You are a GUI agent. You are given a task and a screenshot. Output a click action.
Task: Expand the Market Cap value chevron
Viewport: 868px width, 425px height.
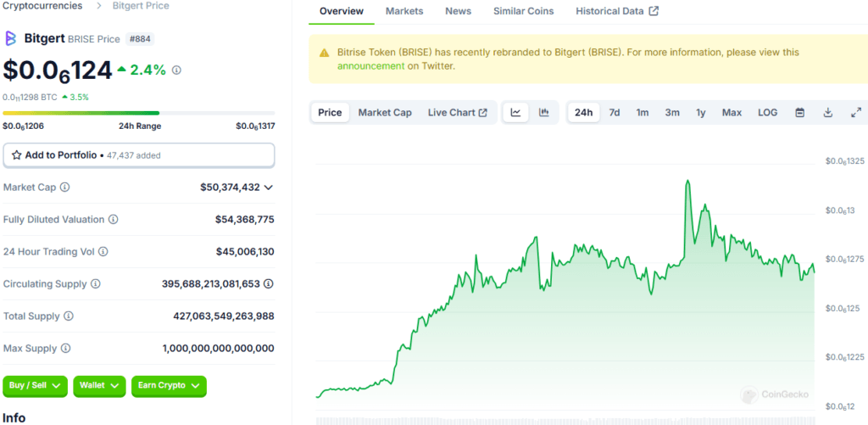(269, 187)
